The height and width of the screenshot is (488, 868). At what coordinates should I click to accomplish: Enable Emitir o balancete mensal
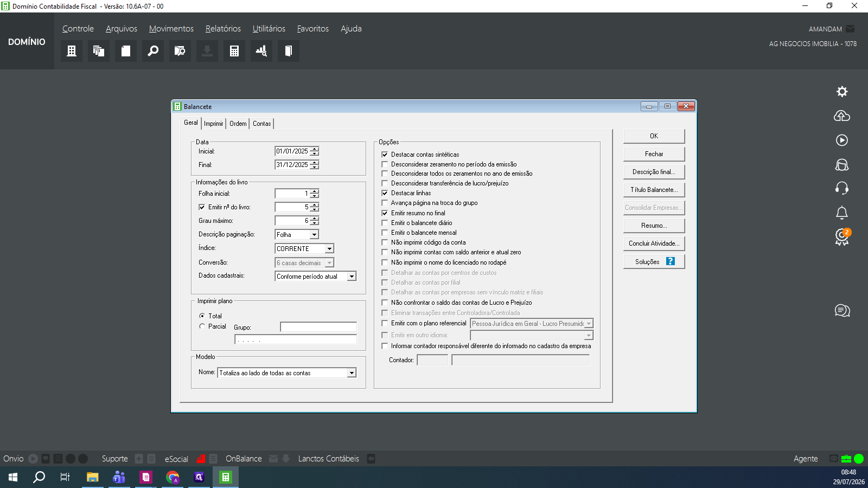pos(385,233)
